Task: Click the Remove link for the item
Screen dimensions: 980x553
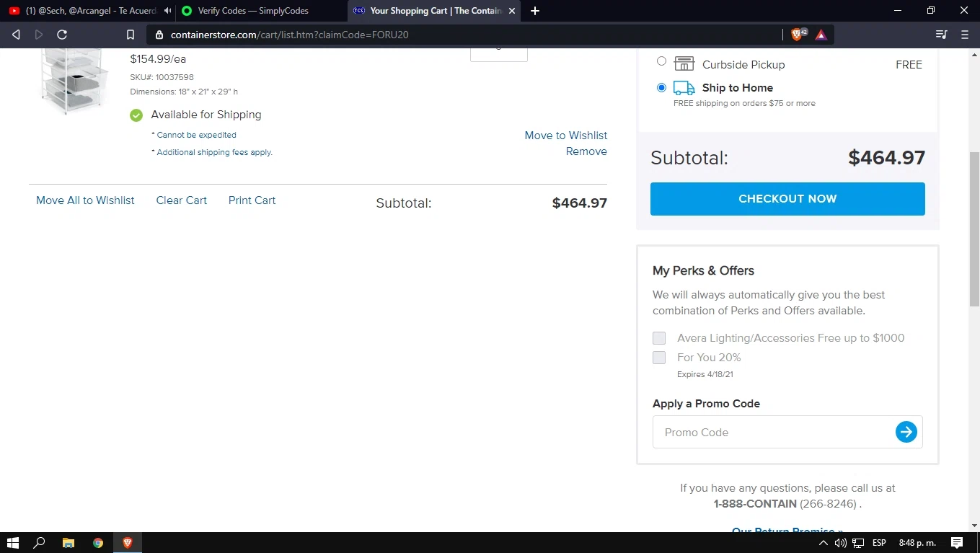Action: [x=586, y=151]
